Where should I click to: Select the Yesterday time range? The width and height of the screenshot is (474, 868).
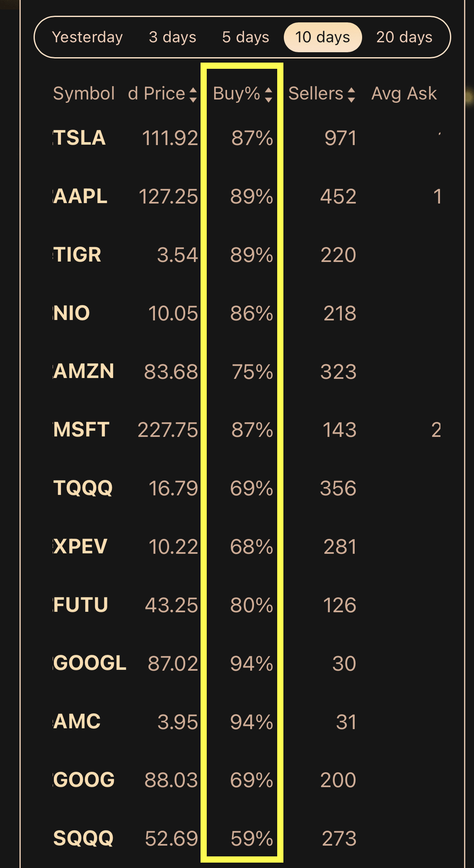tap(87, 37)
